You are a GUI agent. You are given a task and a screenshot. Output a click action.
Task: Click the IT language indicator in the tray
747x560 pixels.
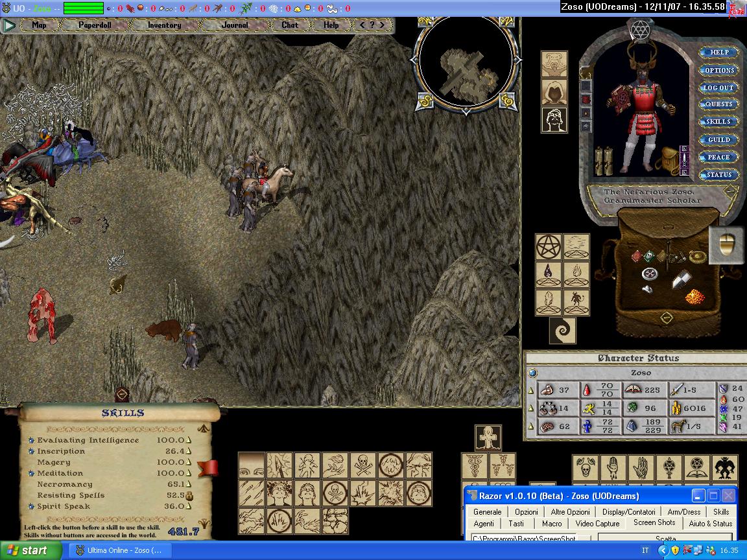point(645,550)
